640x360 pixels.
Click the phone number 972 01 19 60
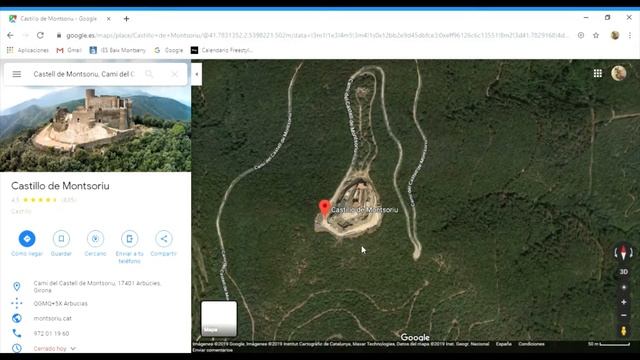point(51,333)
